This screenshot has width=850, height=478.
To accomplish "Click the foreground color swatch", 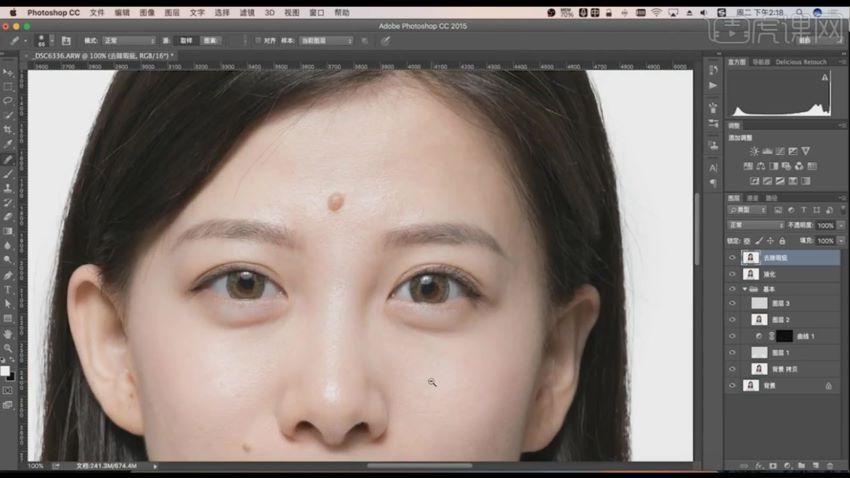I will (x=6, y=370).
